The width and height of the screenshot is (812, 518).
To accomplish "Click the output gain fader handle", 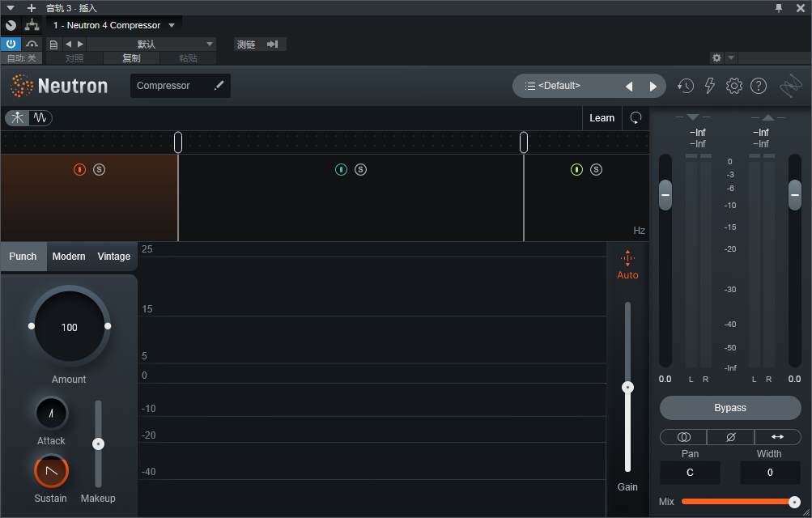I will [795, 195].
